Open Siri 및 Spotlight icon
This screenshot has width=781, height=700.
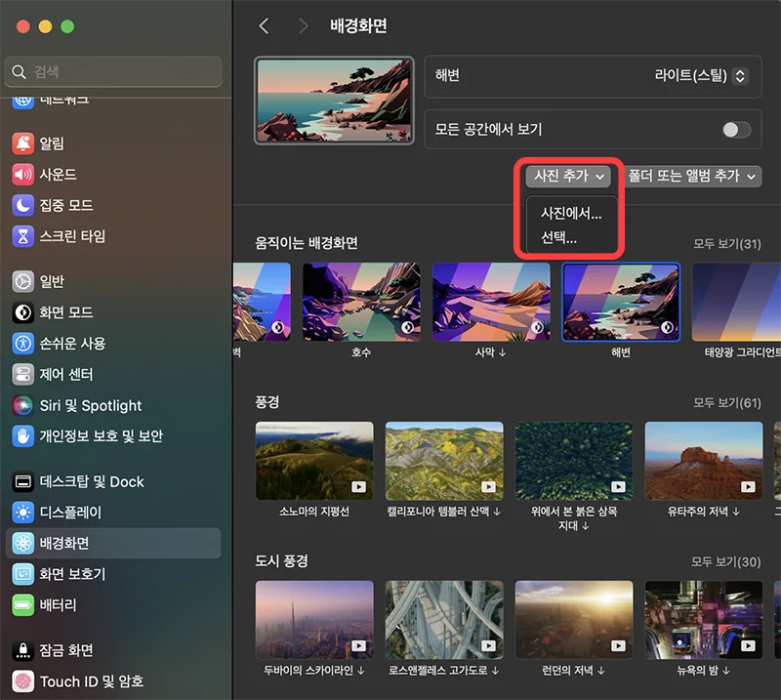(x=22, y=405)
